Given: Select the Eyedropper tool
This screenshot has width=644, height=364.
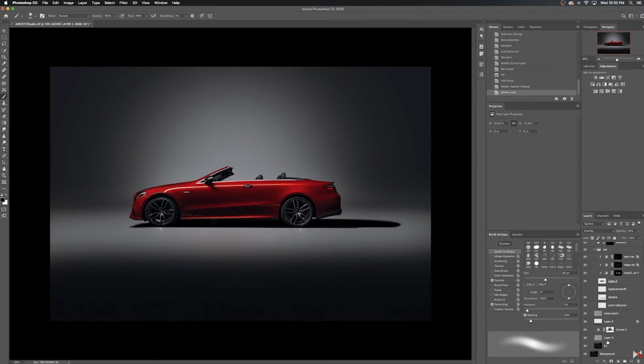Looking at the screenshot, I should [x=4, y=64].
